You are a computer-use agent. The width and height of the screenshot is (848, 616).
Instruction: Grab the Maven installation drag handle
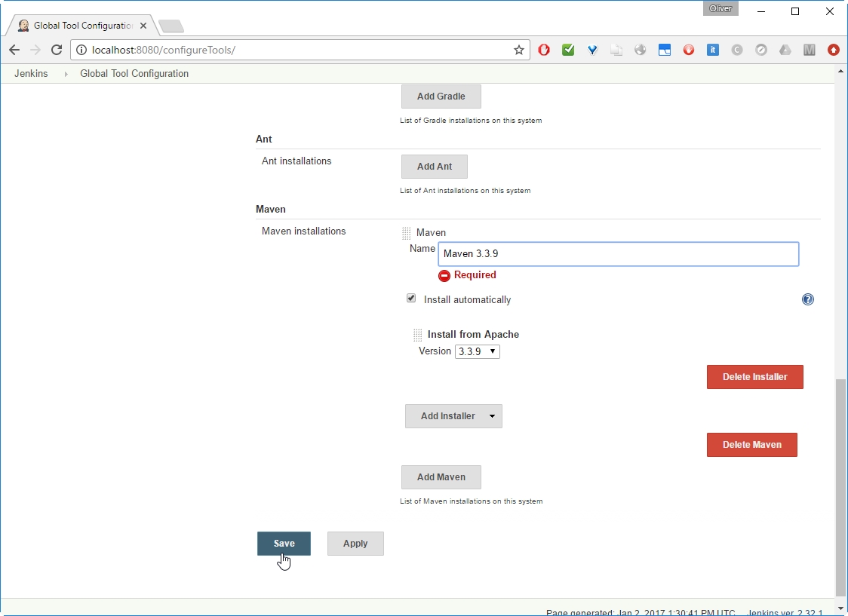click(407, 234)
